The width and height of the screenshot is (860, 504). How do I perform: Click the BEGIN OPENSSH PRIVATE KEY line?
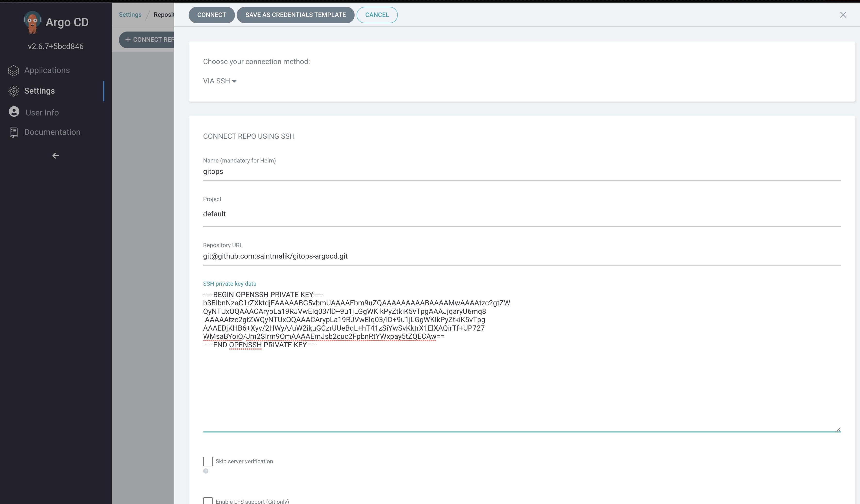point(263,295)
